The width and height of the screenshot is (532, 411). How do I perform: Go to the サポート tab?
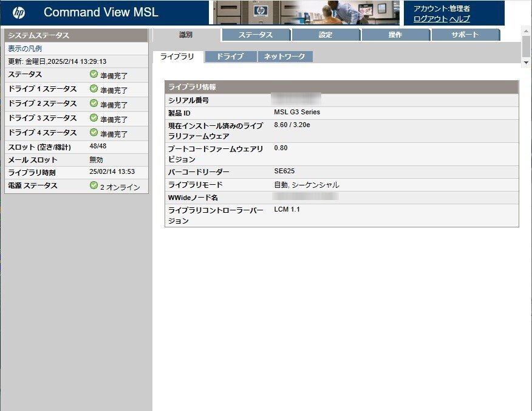click(x=465, y=35)
